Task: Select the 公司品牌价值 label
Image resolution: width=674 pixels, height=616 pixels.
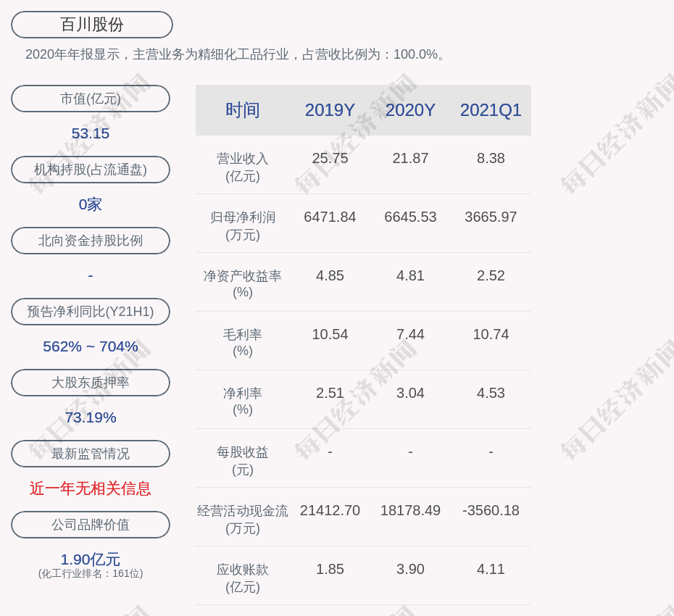Action: tap(91, 525)
